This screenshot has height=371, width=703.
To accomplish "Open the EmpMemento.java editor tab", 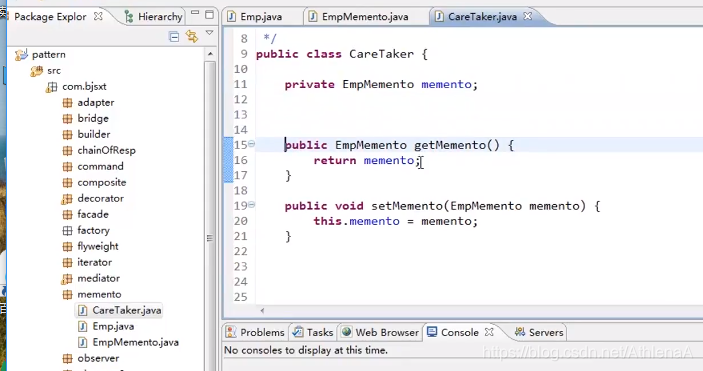I will pyautogui.click(x=365, y=17).
